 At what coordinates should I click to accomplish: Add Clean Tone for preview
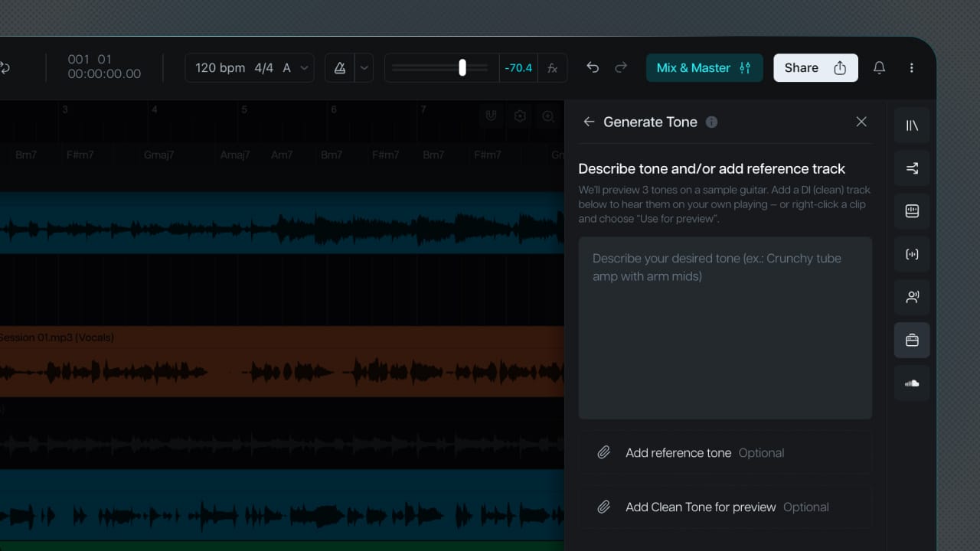pyautogui.click(x=725, y=507)
